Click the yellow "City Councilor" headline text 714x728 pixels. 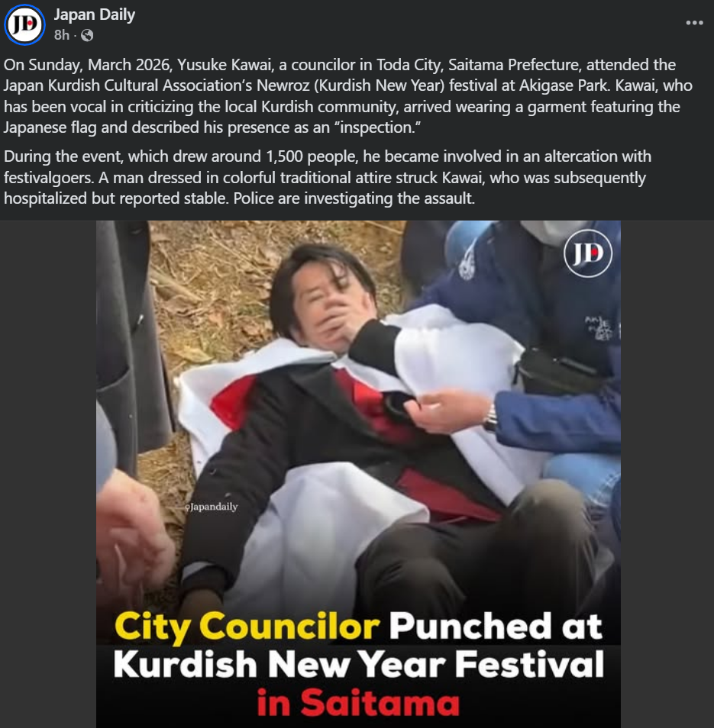point(247,627)
